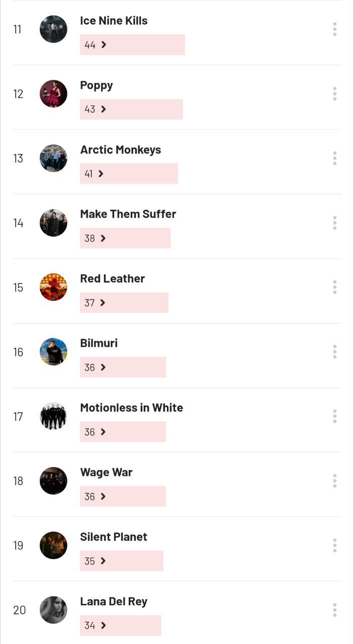Expand the 35 plays chevron under Silent Planet
This screenshot has width=354, height=644.
(x=103, y=561)
